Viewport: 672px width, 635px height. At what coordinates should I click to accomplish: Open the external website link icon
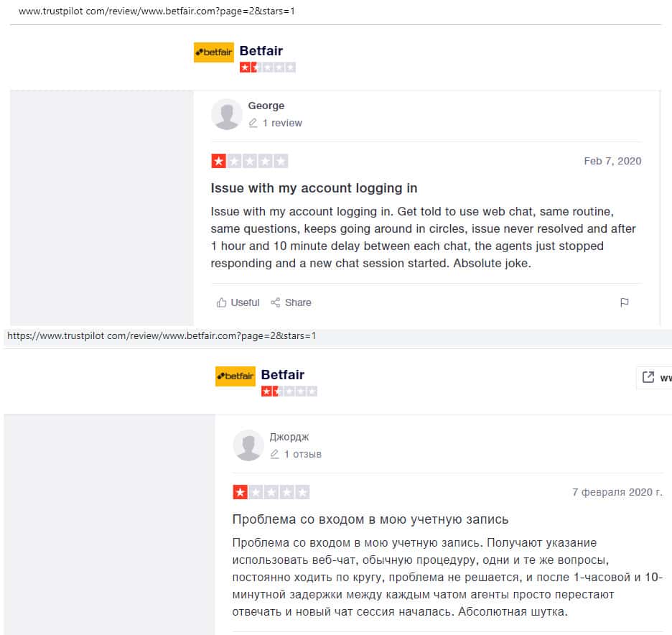pyautogui.click(x=648, y=377)
